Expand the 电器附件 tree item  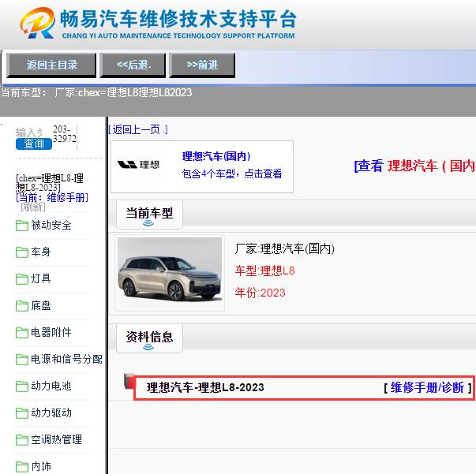point(51,332)
